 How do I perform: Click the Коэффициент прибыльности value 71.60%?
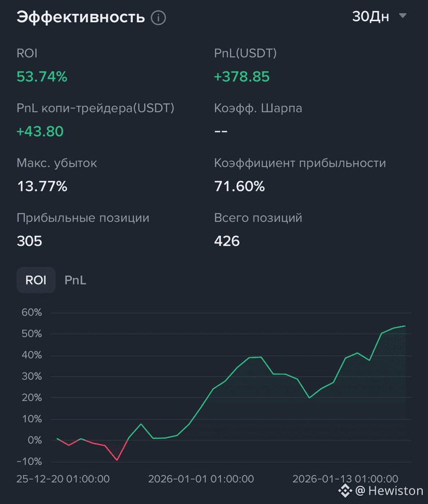pos(239,186)
